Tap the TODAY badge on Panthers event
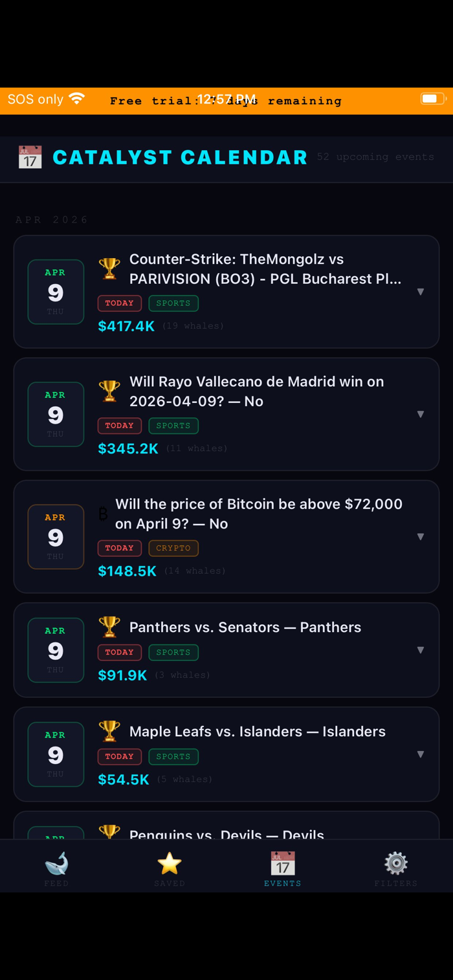Screen dimensions: 453x980 tap(119, 652)
